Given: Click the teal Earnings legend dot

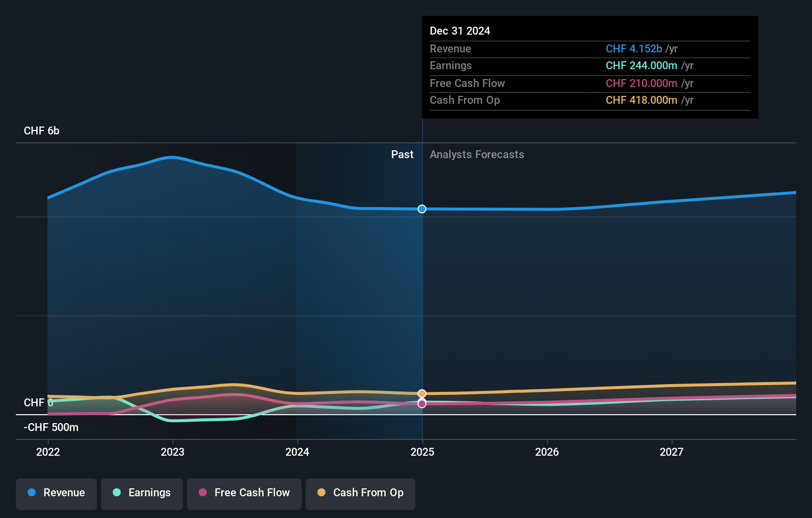Looking at the screenshot, I should 117,492.
